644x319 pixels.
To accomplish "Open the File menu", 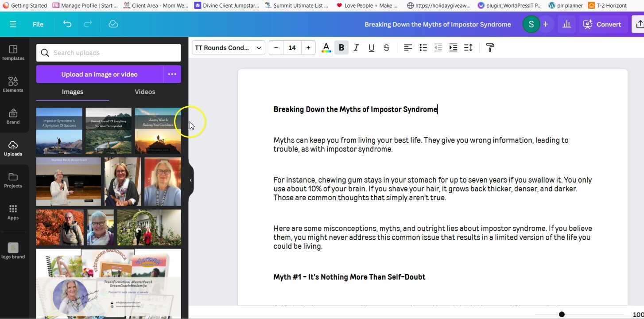I will [x=38, y=24].
